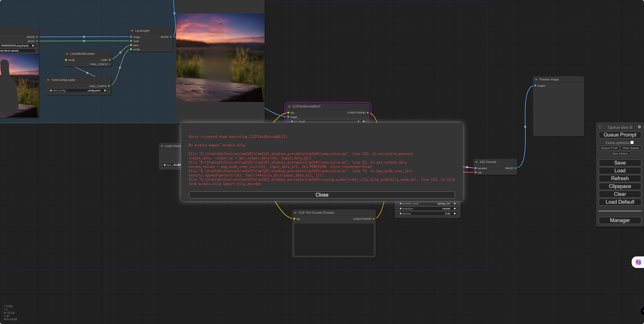Collapse the CLIPTextEncodeBLIP node title dot
The image size is (644, 324).
coord(289,106)
